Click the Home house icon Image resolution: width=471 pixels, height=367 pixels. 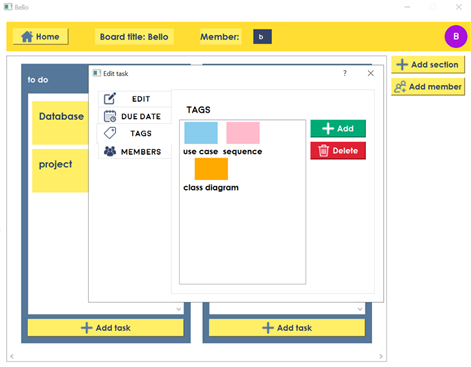pos(27,36)
